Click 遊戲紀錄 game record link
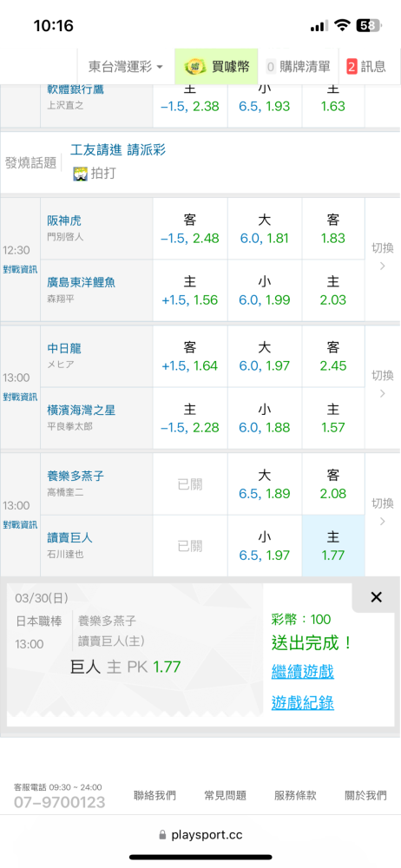This screenshot has height=868, width=401. coord(302,703)
